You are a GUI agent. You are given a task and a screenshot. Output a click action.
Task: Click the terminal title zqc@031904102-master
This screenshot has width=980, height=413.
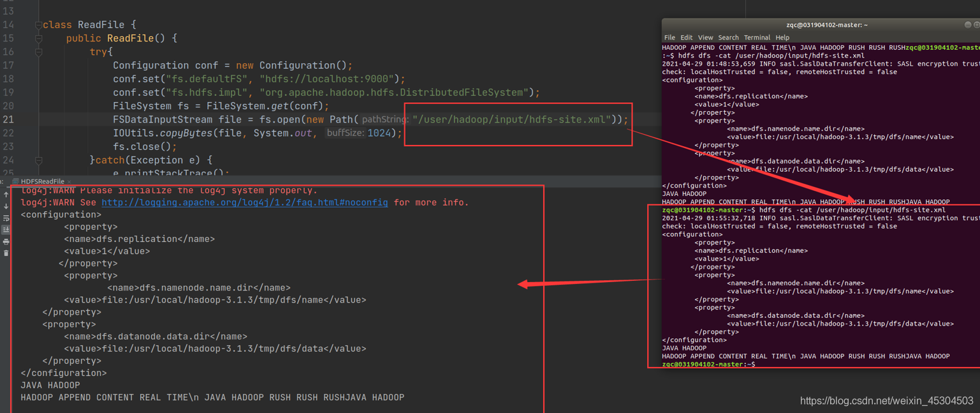coord(826,25)
